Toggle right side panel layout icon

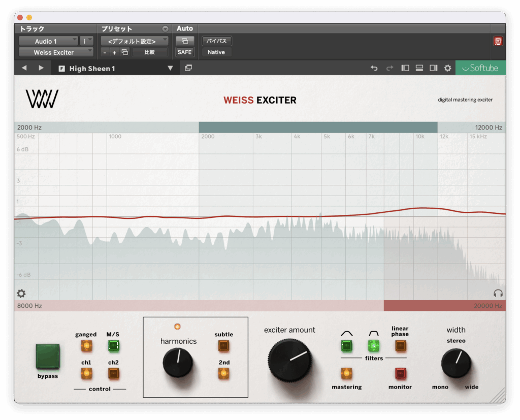[x=434, y=68]
